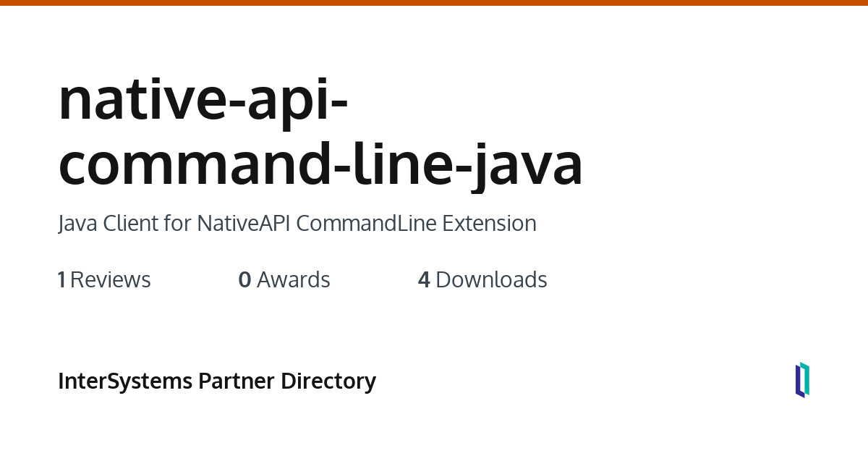This screenshot has height=456, width=868.
Task: Click the word "for" in the description
Action: pyautogui.click(x=177, y=224)
